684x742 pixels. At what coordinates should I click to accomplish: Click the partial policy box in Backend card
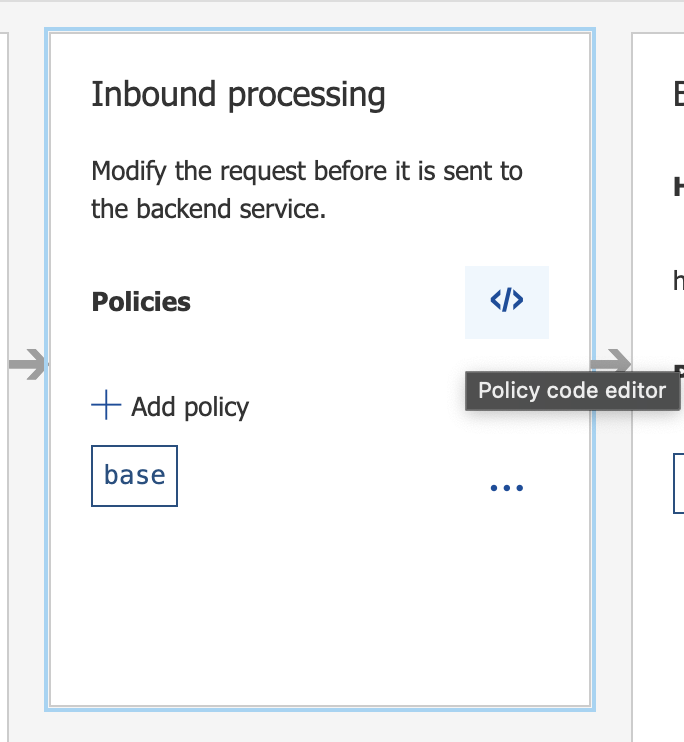coord(679,482)
